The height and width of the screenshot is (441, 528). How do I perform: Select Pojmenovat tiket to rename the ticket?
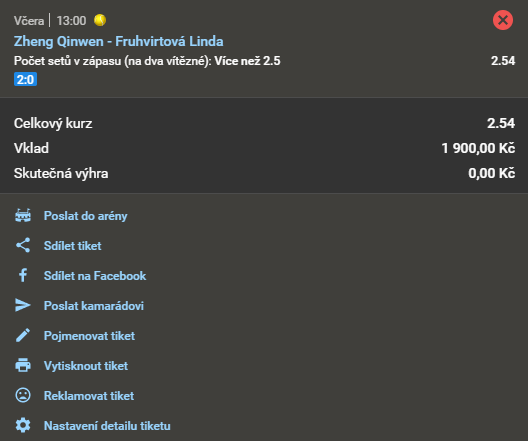(x=89, y=336)
